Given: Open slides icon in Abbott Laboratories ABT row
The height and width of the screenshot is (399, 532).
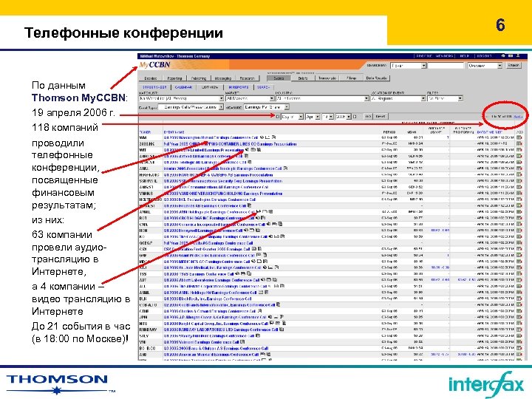Looking at the screenshot, I should [x=269, y=280].
